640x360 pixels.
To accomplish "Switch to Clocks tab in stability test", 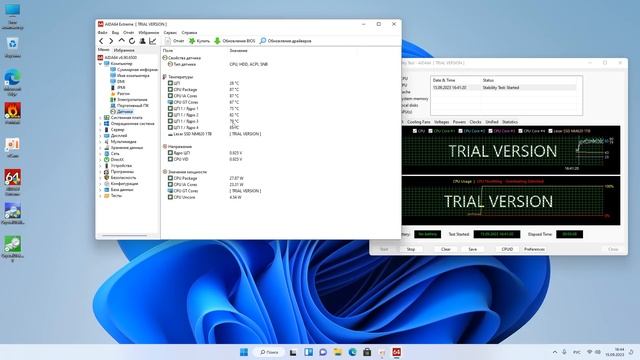I will [x=476, y=122].
